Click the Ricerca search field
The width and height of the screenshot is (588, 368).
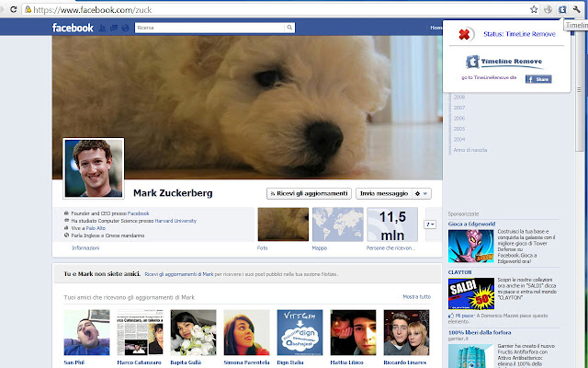tap(210, 28)
